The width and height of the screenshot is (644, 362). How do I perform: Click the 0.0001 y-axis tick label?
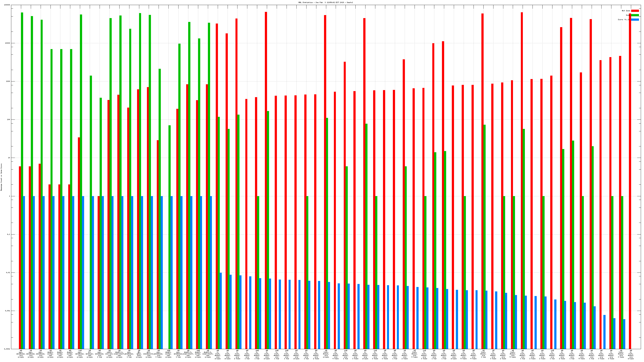click(7, 349)
